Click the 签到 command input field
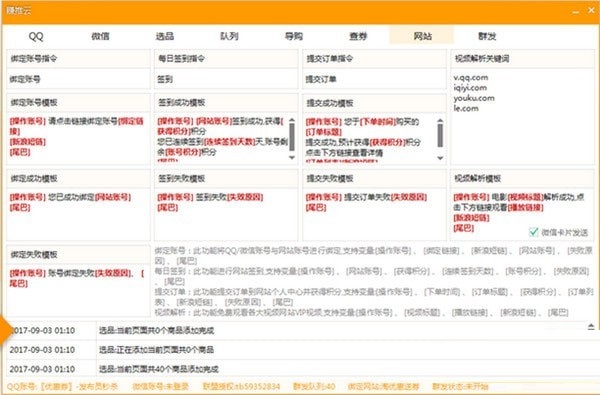600x395 pixels. coord(226,79)
